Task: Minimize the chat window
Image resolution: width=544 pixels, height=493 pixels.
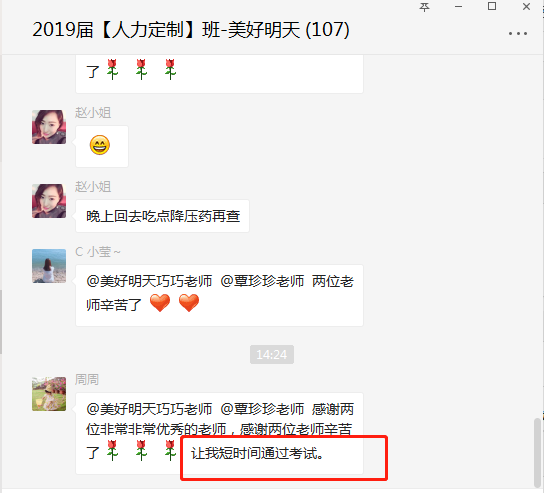Action: (458, 7)
